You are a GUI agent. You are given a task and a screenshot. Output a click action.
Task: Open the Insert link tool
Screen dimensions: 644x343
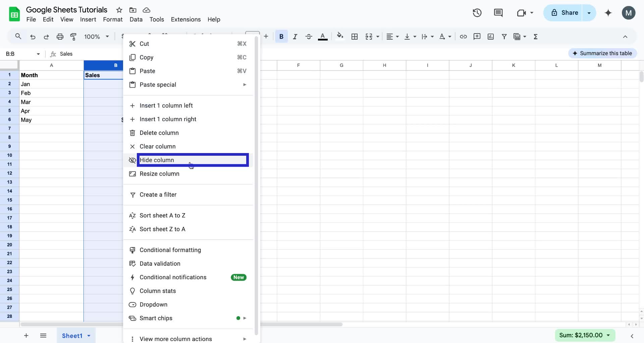[x=464, y=37]
